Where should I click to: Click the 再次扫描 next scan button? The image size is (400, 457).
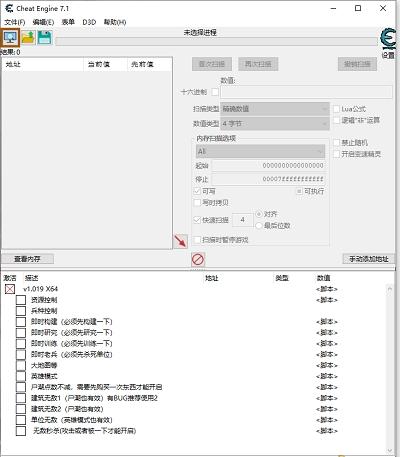point(258,64)
